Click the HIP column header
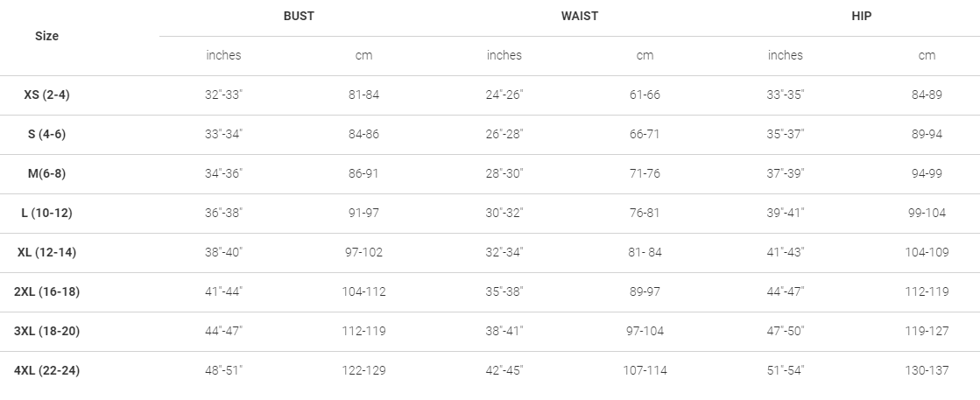The image size is (980, 400). (862, 16)
